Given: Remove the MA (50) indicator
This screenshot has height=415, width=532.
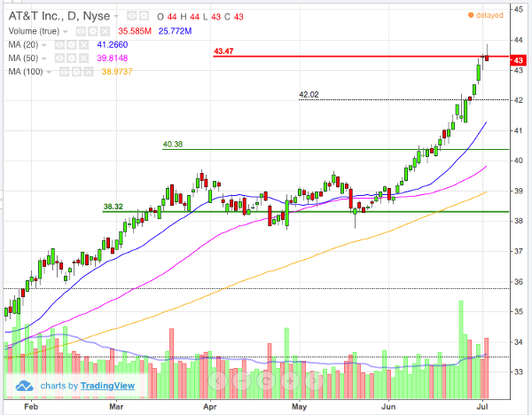Looking at the screenshot, I should [84, 59].
